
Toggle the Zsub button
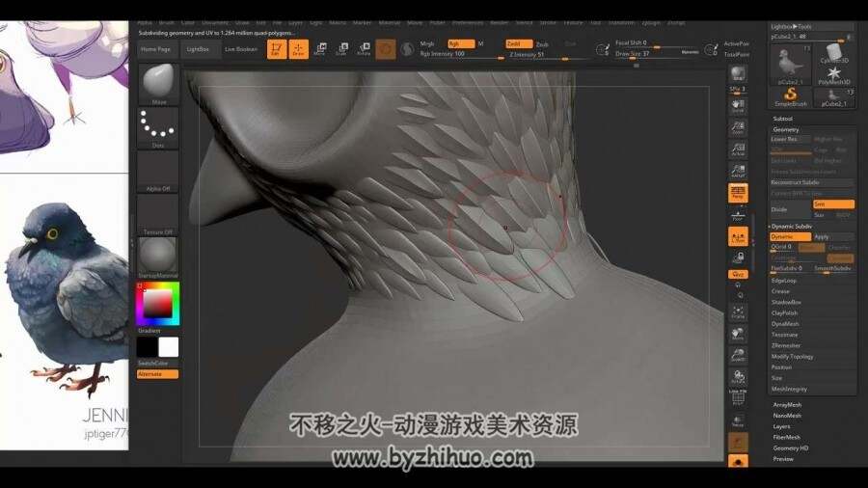point(542,44)
